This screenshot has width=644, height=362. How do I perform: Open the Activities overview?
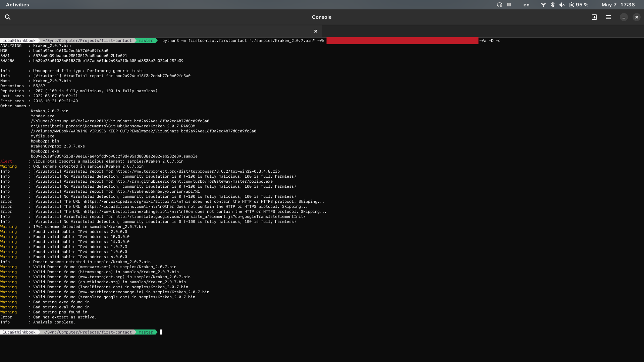(x=17, y=5)
